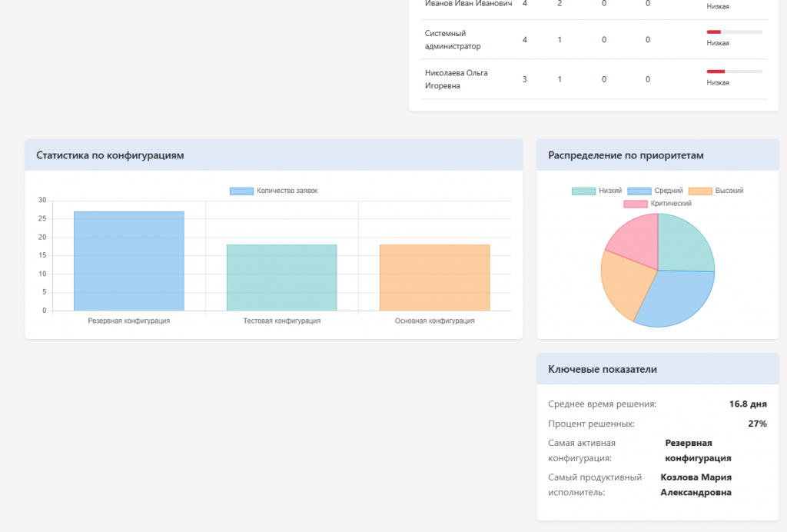Click bold Резервная конфигурация in key indicators
This screenshot has height=532, width=787.
click(698, 451)
